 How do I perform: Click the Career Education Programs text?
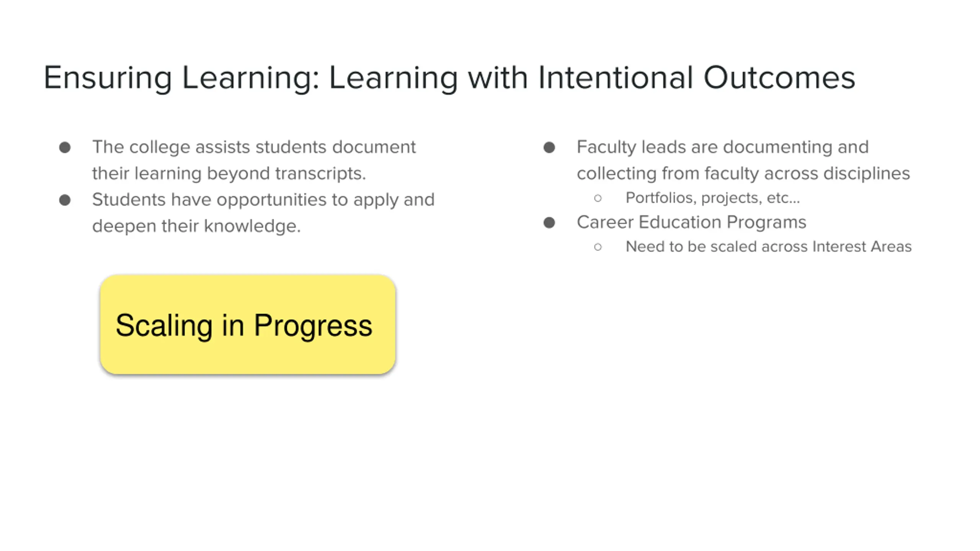click(691, 222)
